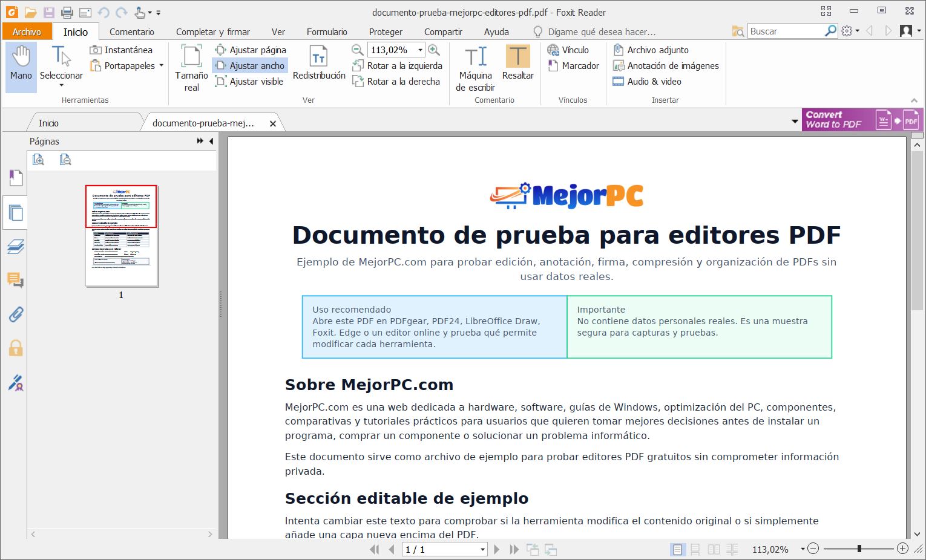Rotate page with Rotar a la izquierda
The height and width of the screenshot is (560, 926).
398,66
